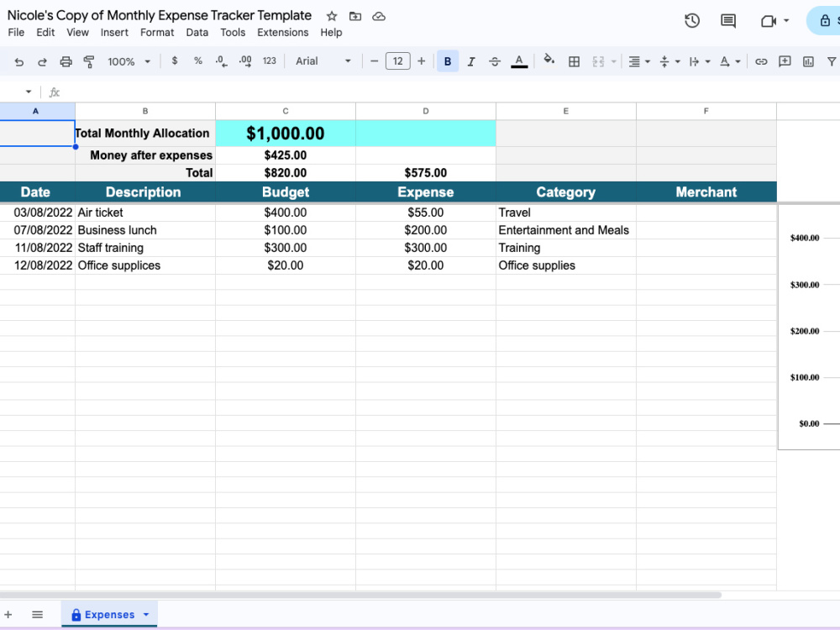Open the comments history icon
The height and width of the screenshot is (630, 840).
click(x=728, y=21)
